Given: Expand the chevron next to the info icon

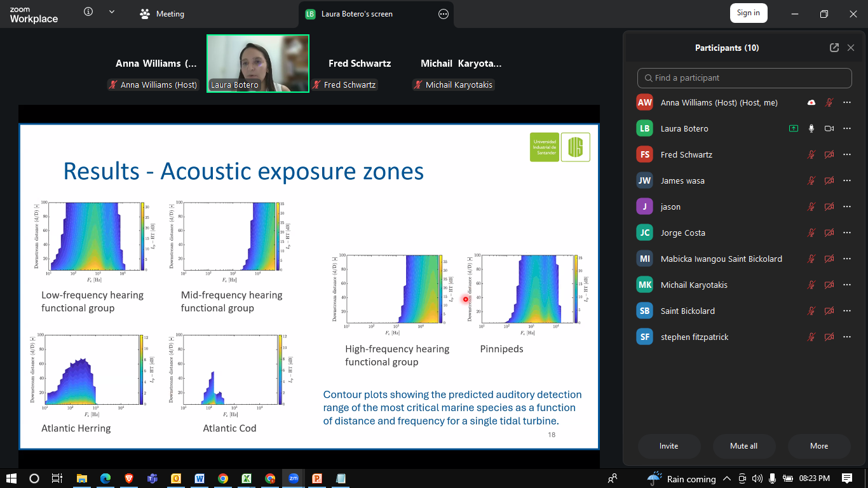Looking at the screenshot, I should click(x=112, y=12).
